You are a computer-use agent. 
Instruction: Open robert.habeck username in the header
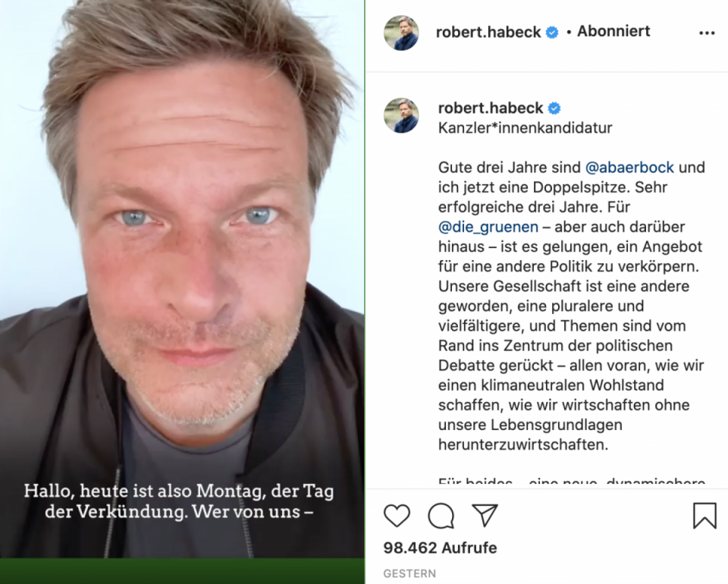(488, 32)
